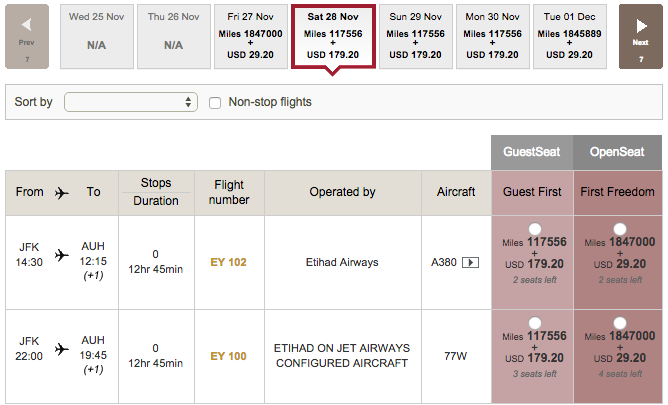Click airplane icon in EY 100 row
The image size is (668, 405).
tap(62, 349)
